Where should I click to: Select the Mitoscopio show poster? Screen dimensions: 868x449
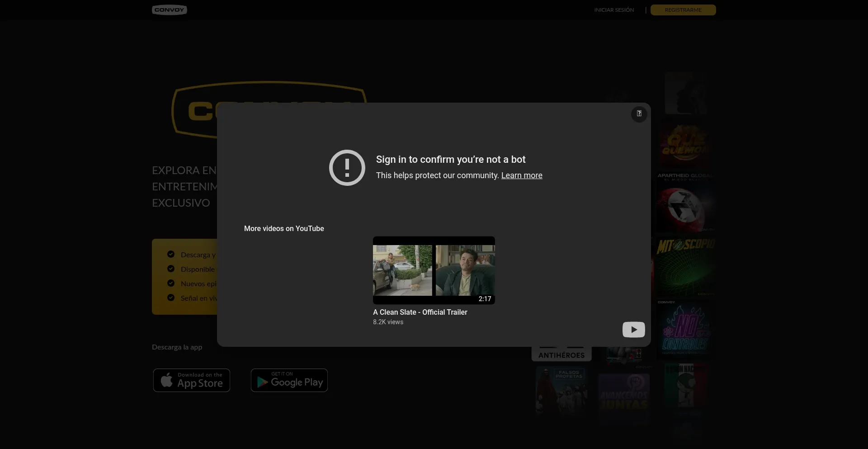tap(685, 267)
